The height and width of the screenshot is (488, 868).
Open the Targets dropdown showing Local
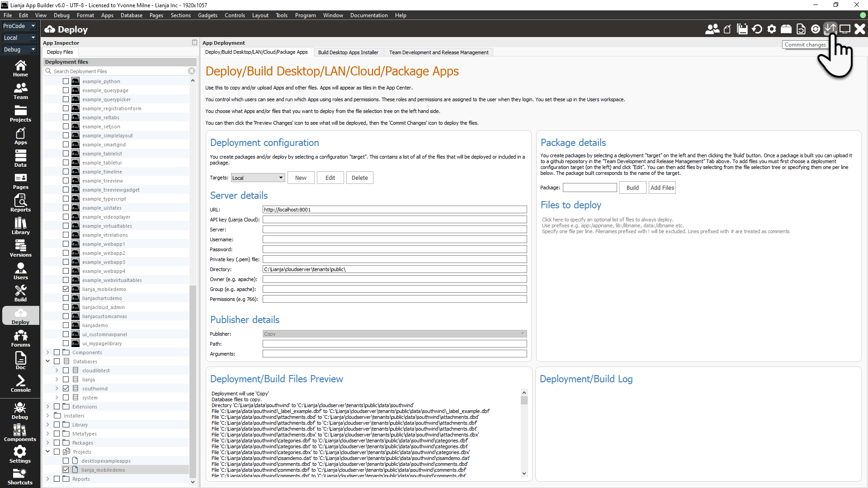[x=258, y=178]
